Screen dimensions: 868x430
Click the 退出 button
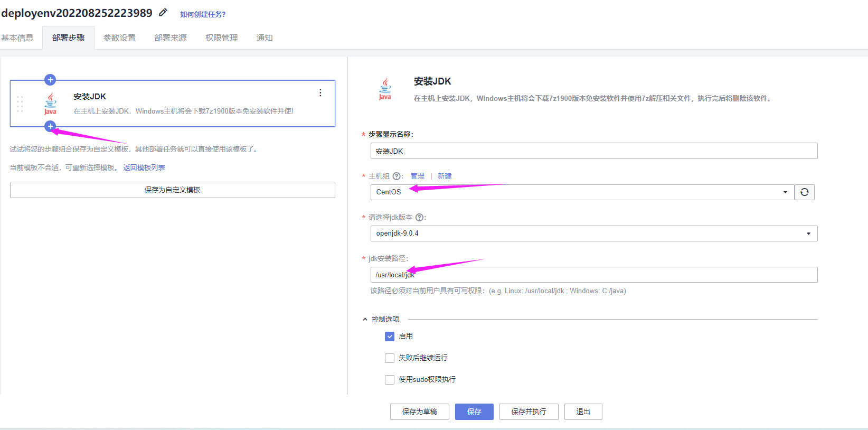(x=583, y=412)
